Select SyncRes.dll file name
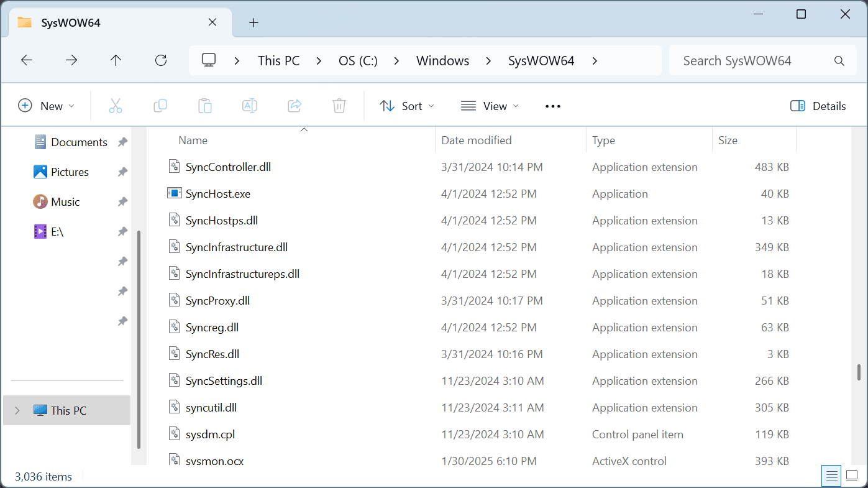 pyautogui.click(x=212, y=354)
